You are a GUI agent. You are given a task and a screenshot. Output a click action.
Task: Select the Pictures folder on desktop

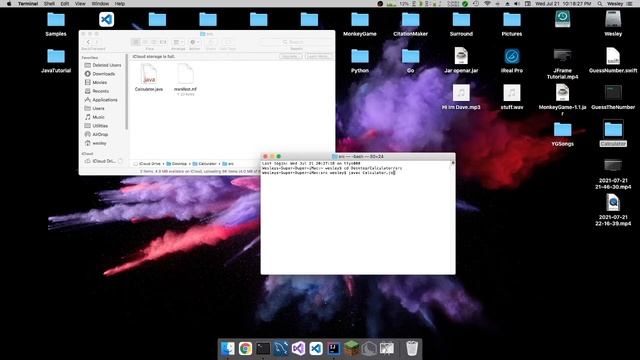[x=512, y=24]
